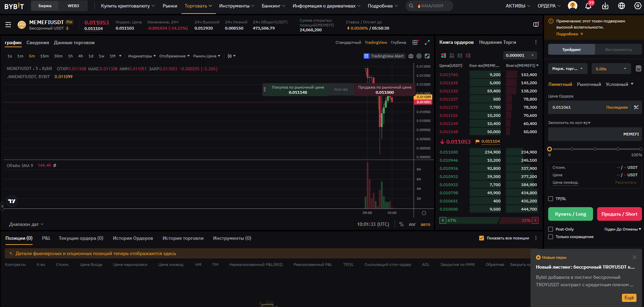Open the chart axis settings gear
This screenshot has height=307, width=644.
pyautogui.click(x=424, y=213)
